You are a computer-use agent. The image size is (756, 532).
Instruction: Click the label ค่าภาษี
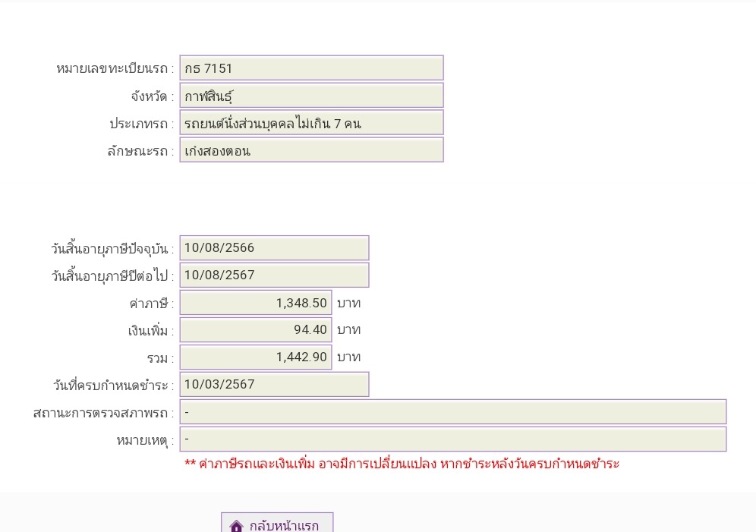pos(151,304)
